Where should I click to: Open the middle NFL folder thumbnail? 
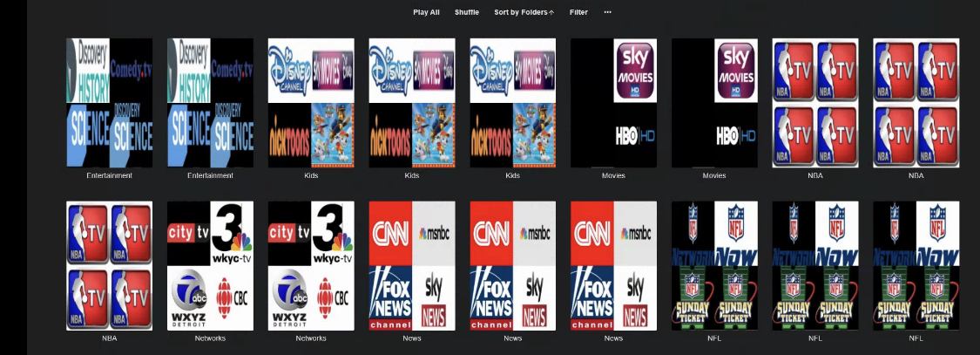pos(815,265)
